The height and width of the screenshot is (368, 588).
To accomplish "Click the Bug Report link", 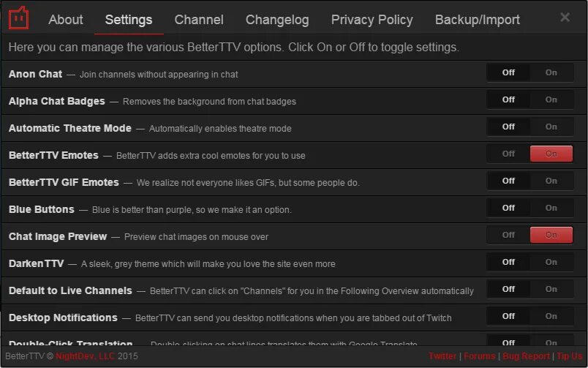I will (x=526, y=356).
